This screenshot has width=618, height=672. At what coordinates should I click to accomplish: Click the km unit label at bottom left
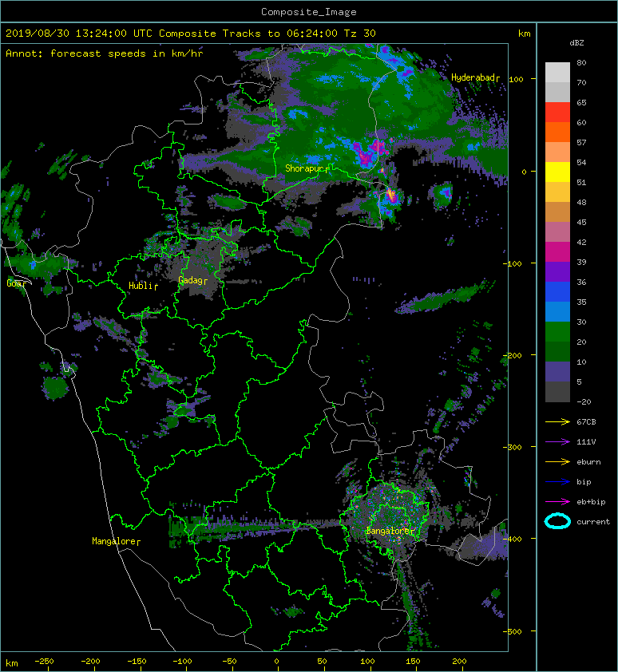click(x=12, y=663)
